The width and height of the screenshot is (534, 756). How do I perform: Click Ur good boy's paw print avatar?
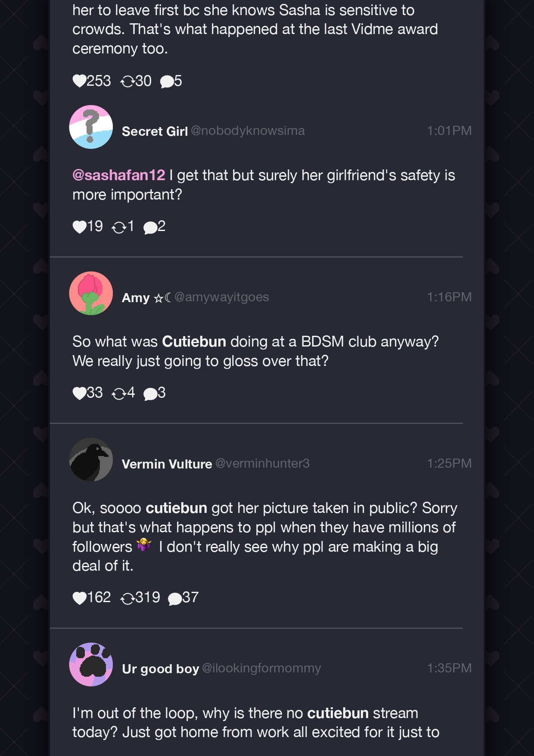(x=91, y=665)
